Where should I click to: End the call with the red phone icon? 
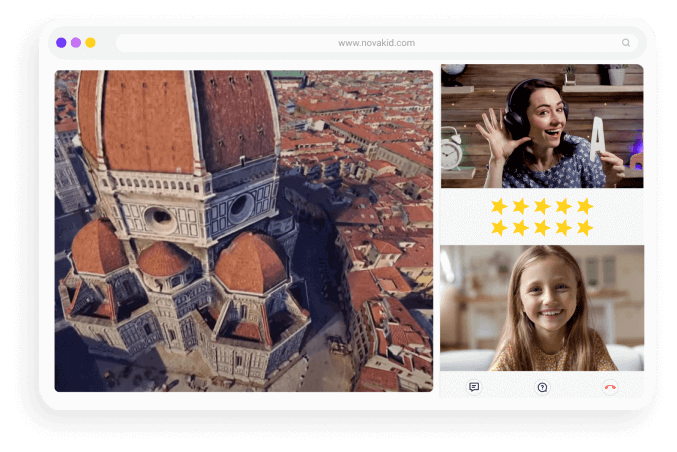coord(610,387)
